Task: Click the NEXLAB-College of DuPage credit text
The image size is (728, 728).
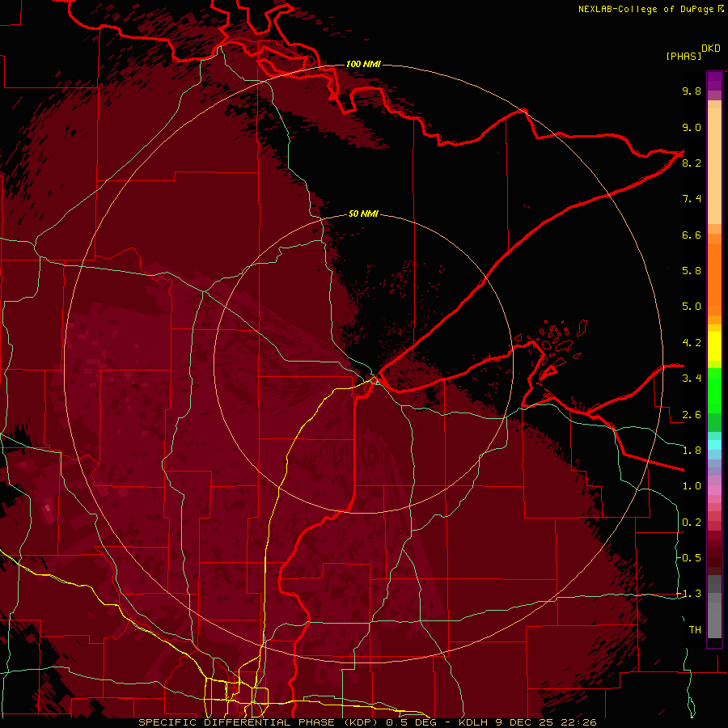Action: (646, 9)
